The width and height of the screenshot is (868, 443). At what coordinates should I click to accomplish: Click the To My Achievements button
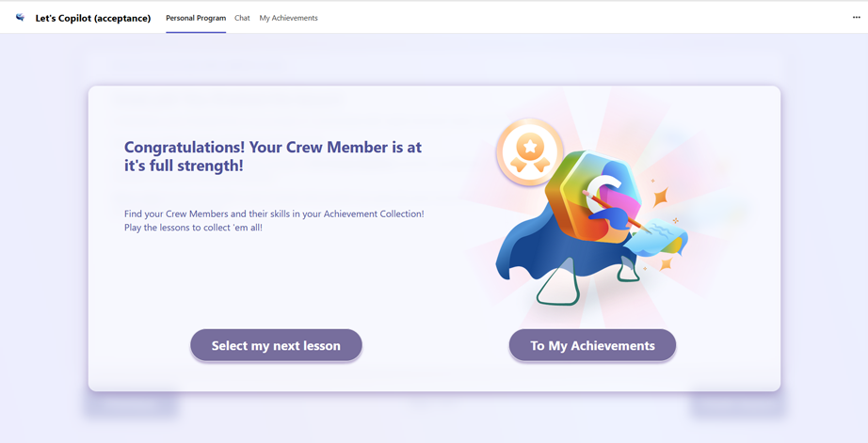click(x=592, y=346)
